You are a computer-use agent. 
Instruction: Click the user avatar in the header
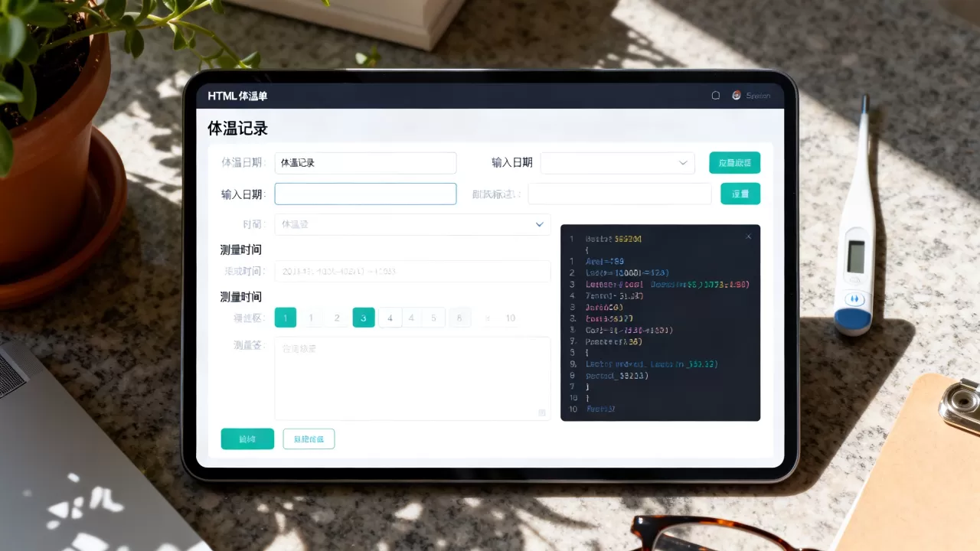point(737,96)
